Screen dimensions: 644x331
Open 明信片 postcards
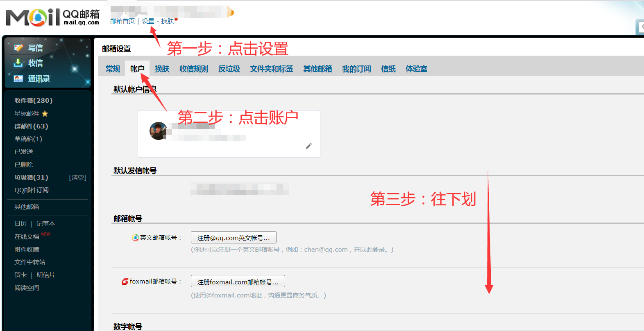click(x=46, y=275)
